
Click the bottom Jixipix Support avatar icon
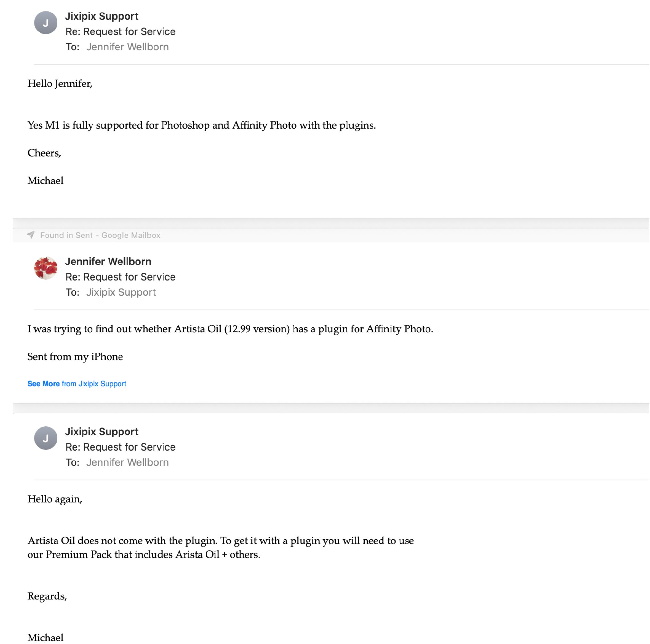point(46,438)
